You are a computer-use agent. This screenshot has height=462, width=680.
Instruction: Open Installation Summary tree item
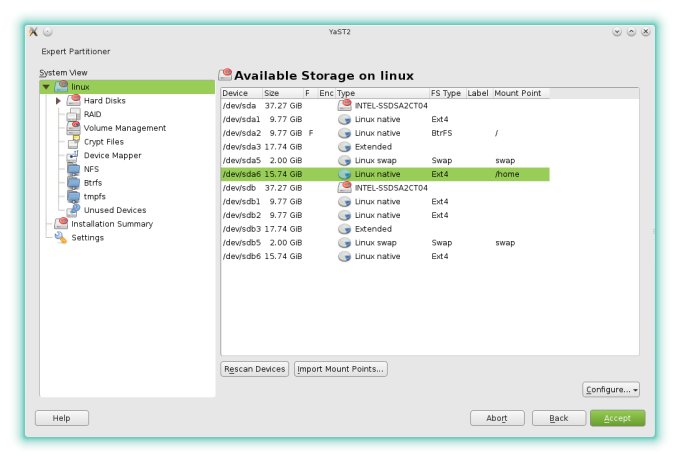pos(112,224)
